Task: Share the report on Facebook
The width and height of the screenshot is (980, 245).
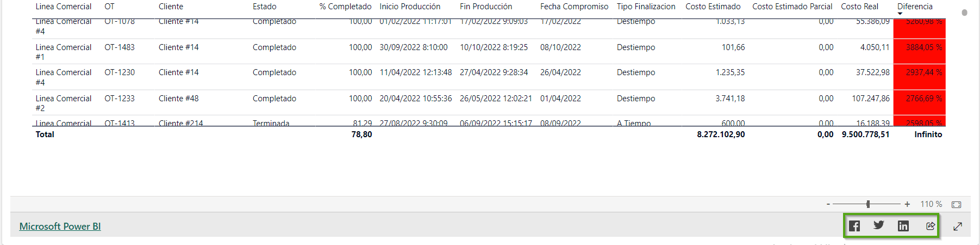Action: pyautogui.click(x=854, y=226)
